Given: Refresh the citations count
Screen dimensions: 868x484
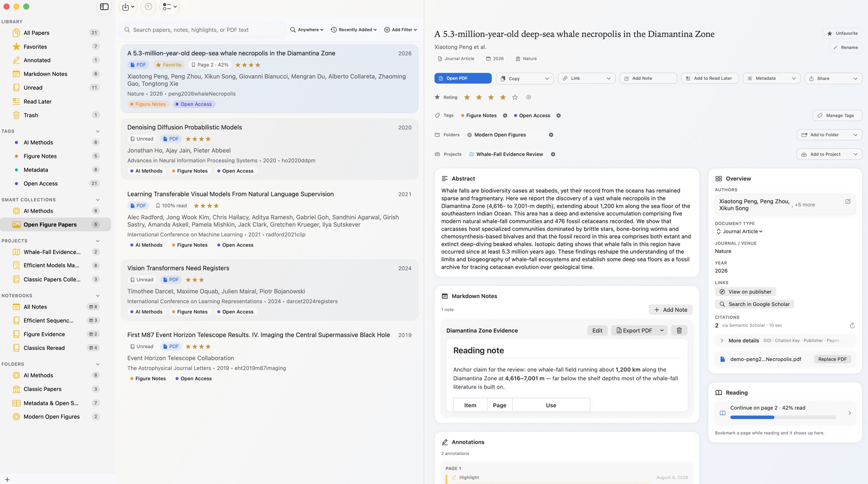Looking at the screenshot, I should (852, 325).
